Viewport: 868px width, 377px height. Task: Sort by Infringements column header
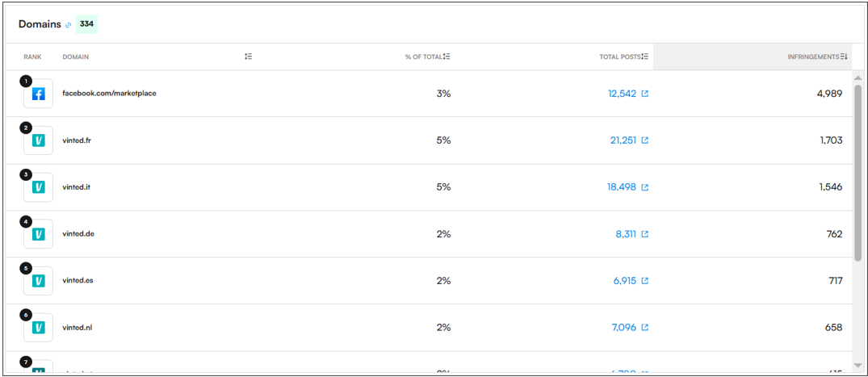click(818, 57)
